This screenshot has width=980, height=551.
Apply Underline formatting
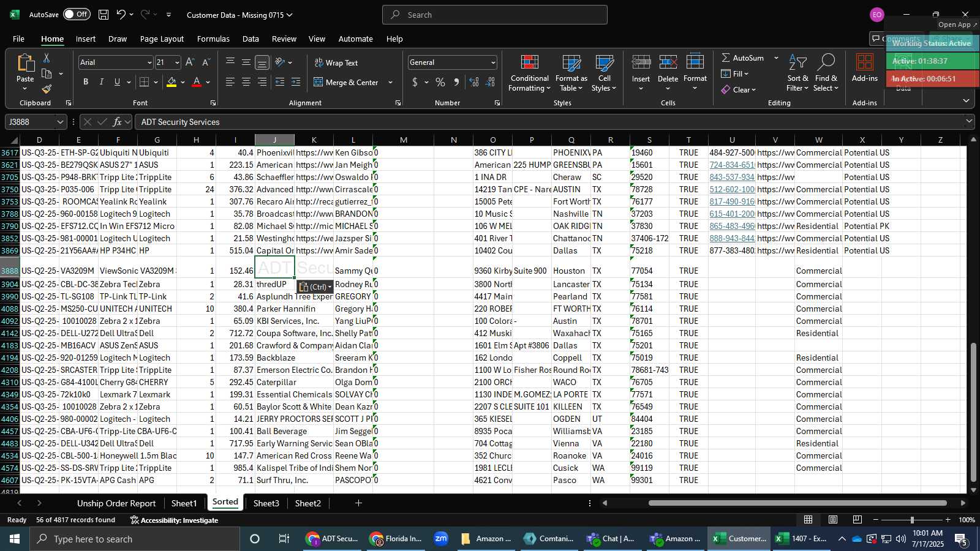pyautogui.click(x=117, y=82)
